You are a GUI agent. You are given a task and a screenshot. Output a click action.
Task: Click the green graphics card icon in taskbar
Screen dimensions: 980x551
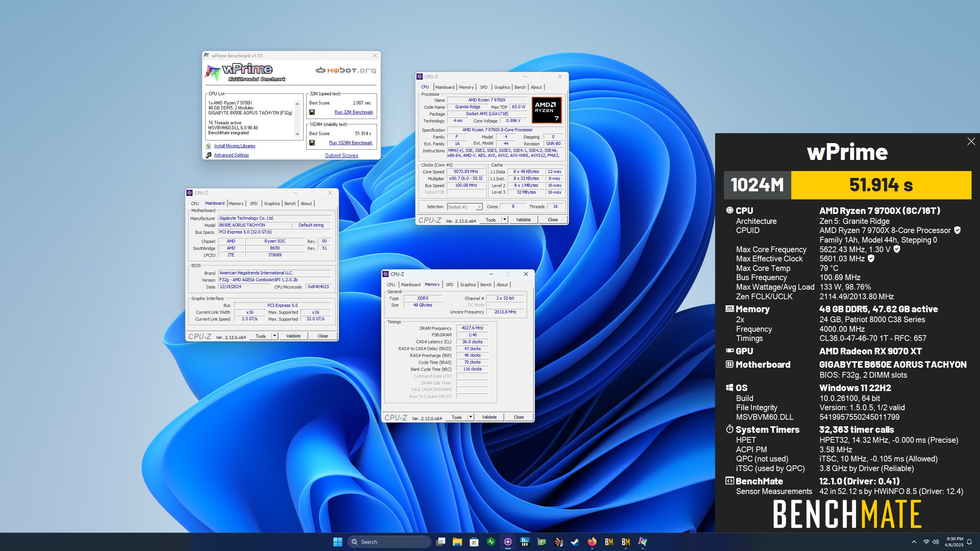(542, 542)
